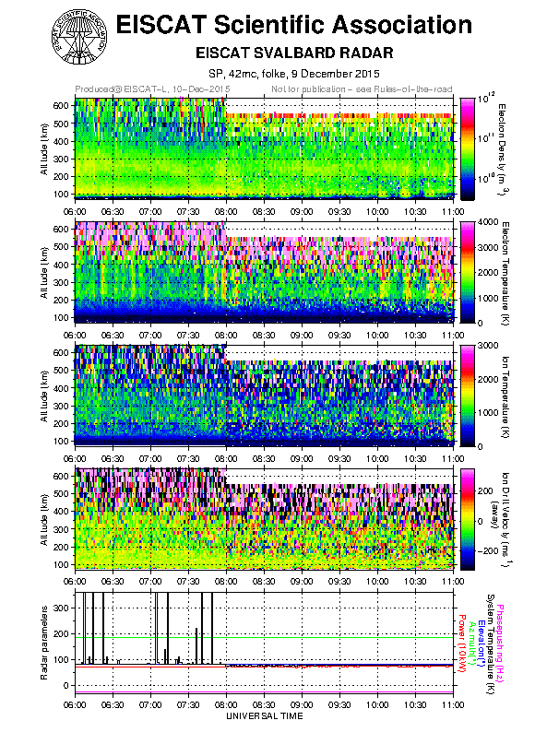The height and width of the screenshot is (756, 535).
Task: Click the 08:00 tick on bottom time axis
Action: pos(226,705)
